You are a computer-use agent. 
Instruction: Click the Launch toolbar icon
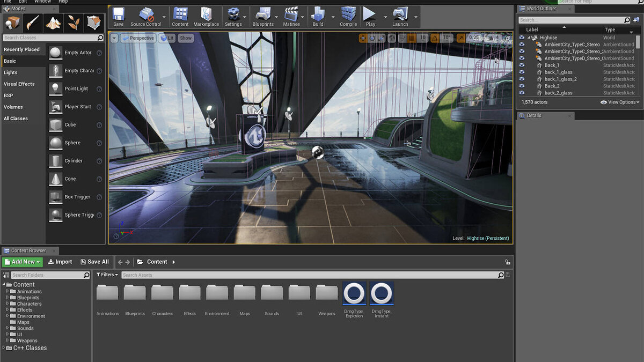[400, 17]
